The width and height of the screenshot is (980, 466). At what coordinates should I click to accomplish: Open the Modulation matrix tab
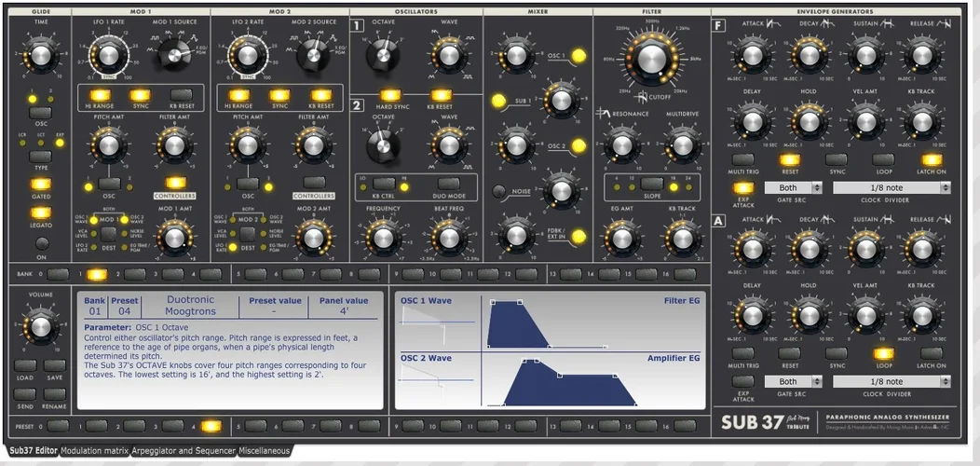pos(94,450)
